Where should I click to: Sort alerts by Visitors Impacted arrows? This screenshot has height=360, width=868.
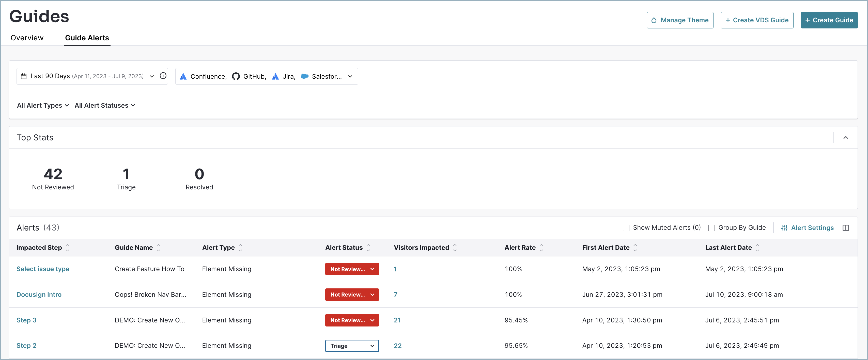tap(455, 248)
